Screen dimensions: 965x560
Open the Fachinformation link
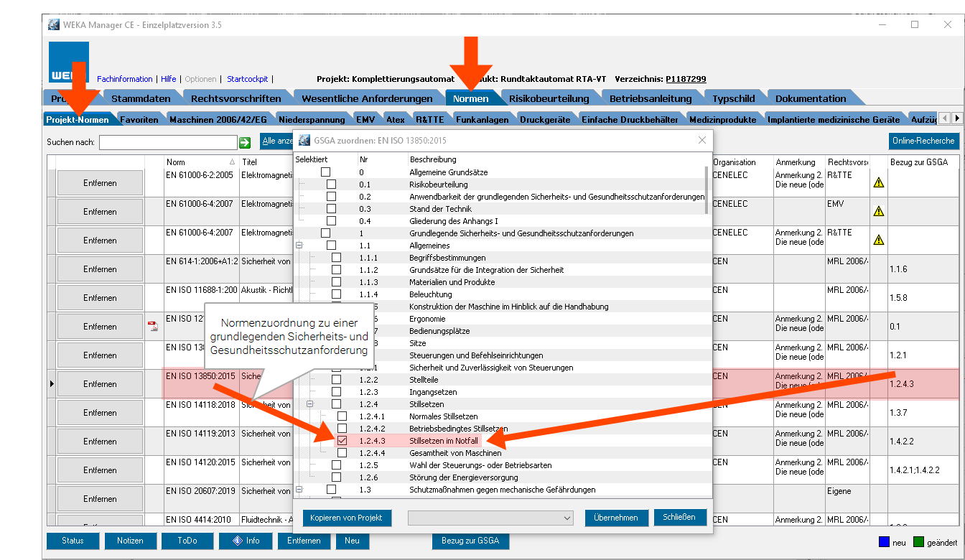point(125,79)
